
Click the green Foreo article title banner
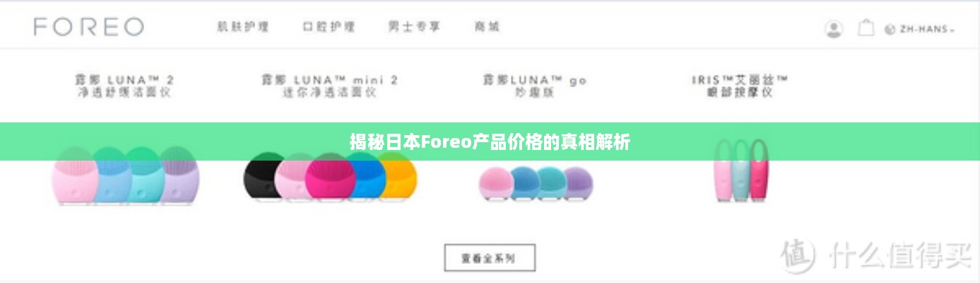pyautogui.click(x=490, y=141)
